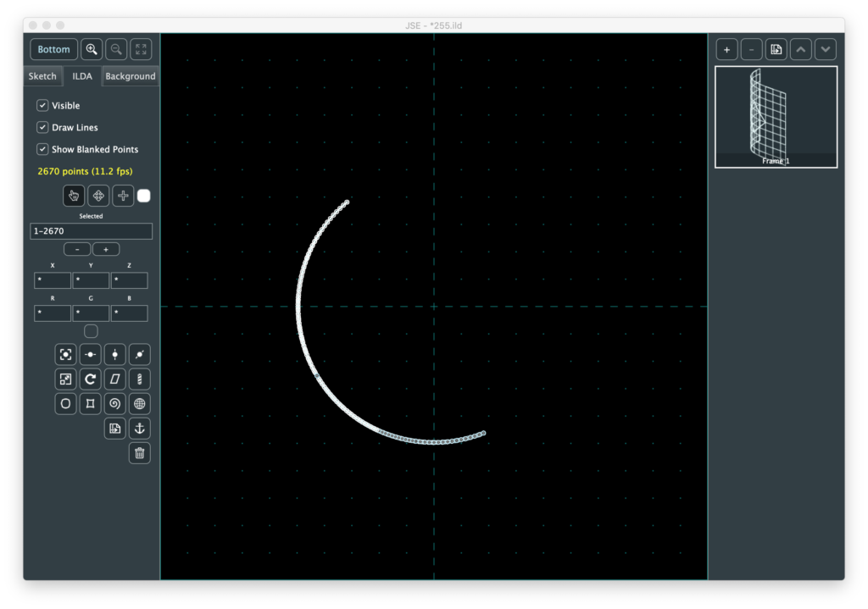Move frame down with chevron button
Image resolution: width=868 pixels, height=609 pixels.
coord(826,49)
